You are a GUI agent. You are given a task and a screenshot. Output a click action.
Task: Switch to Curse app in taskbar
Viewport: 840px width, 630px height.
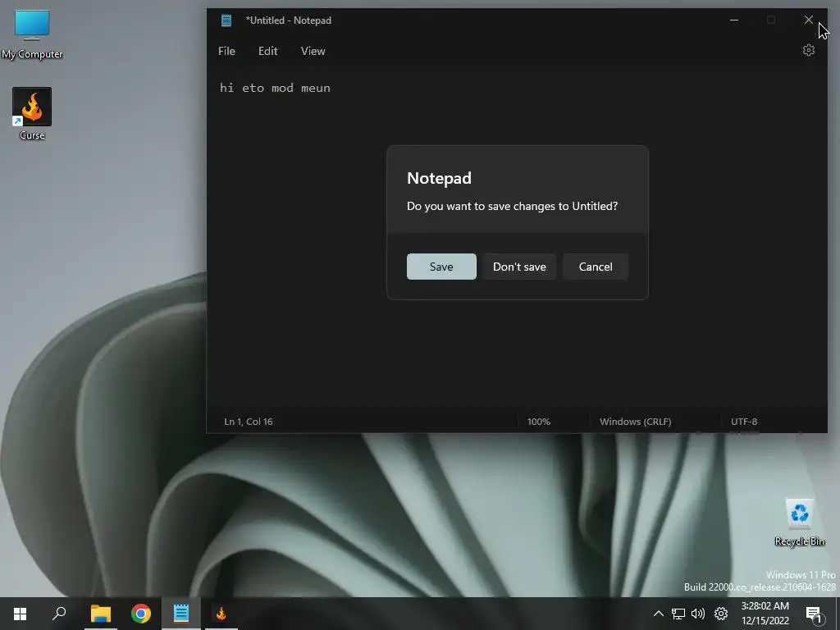(x=221, y=614)
